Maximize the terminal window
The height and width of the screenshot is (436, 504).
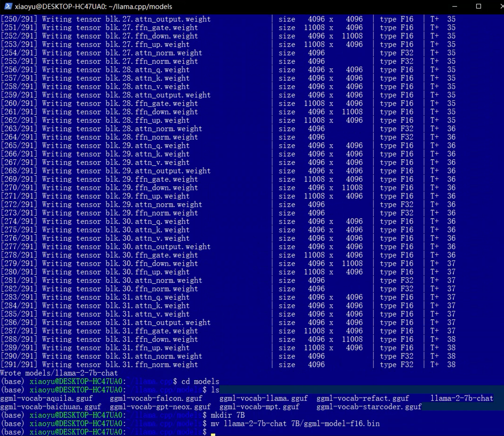coord(478,7)
